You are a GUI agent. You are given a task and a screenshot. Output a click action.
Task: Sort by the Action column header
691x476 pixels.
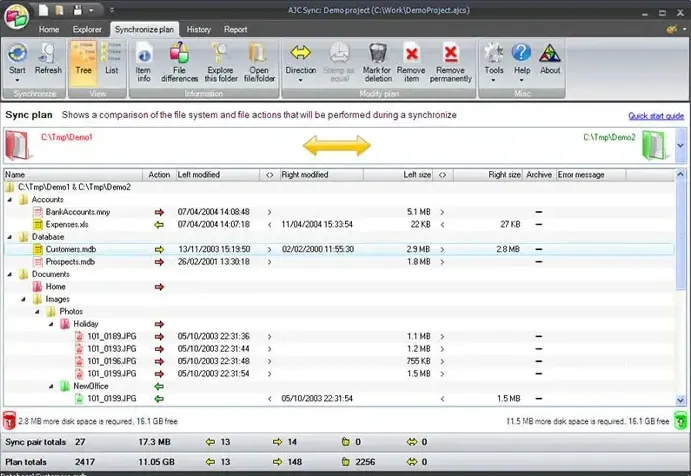pos(159,175)
